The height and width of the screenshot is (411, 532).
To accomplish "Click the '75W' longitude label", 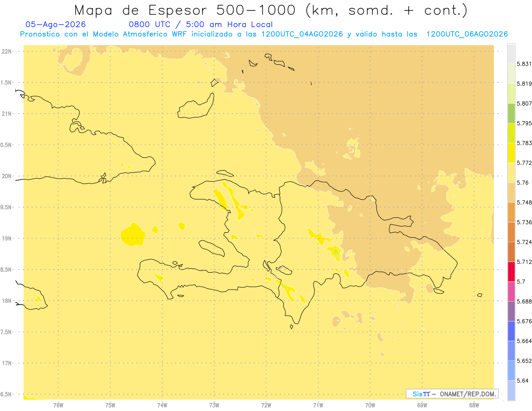I will point(110,406).
